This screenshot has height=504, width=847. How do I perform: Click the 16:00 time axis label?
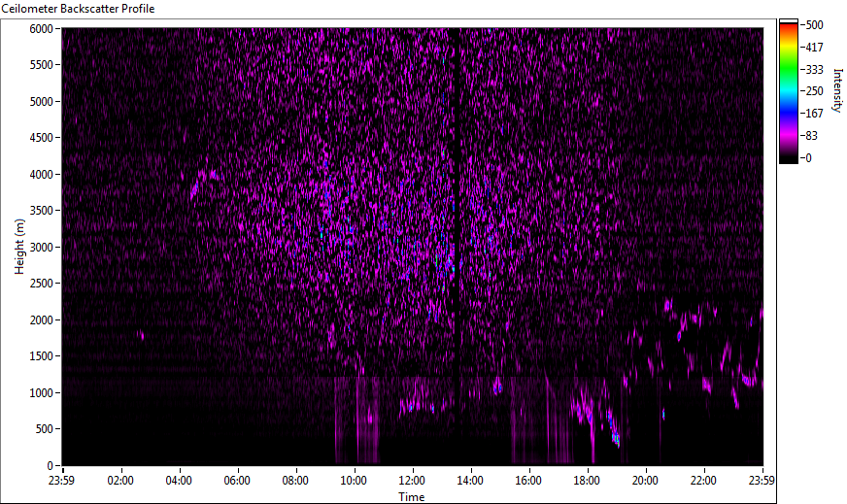coord(528,481)
